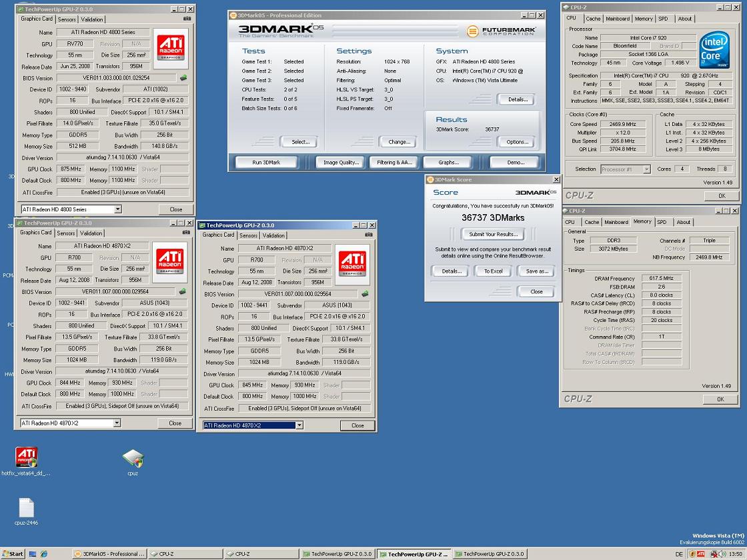The width and height of the screenshot is (747, 560).
Task: Open the highlighted GPU selector dropdown in the active GPU-Z window
Action: click(299, 425)
